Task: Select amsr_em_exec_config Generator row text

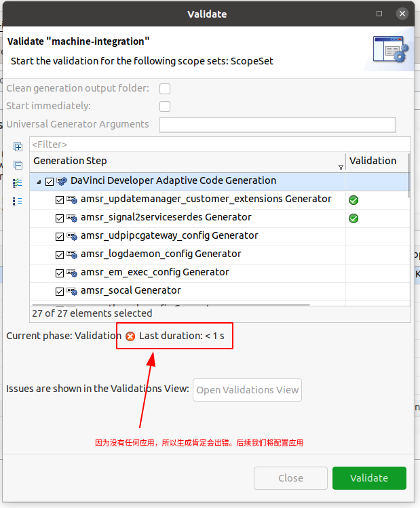Action: 155,273
